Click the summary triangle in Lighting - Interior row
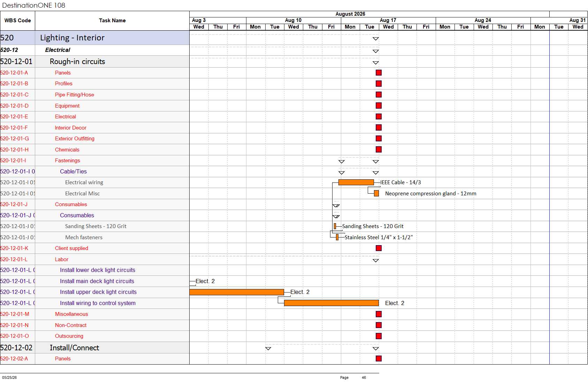 point(376,39)
